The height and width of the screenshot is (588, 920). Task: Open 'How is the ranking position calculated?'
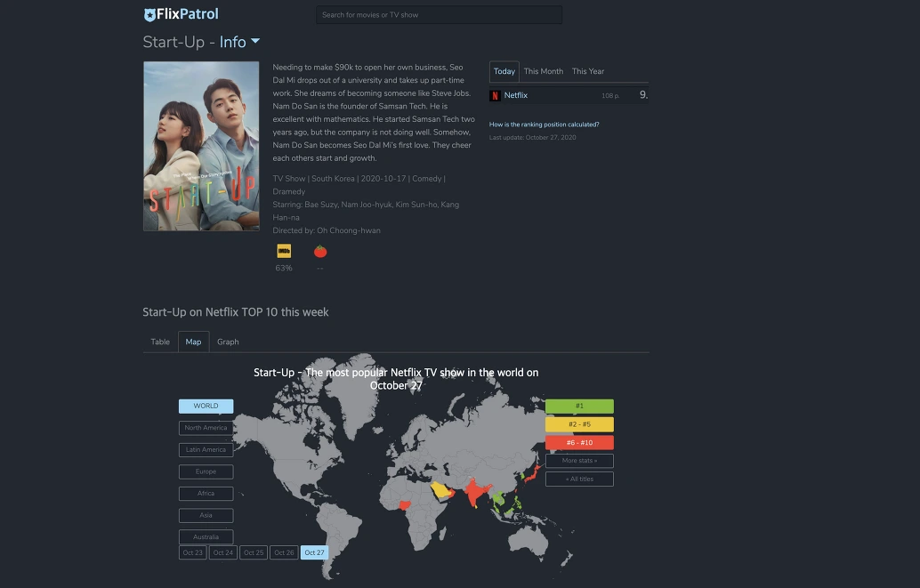(544, 125)
